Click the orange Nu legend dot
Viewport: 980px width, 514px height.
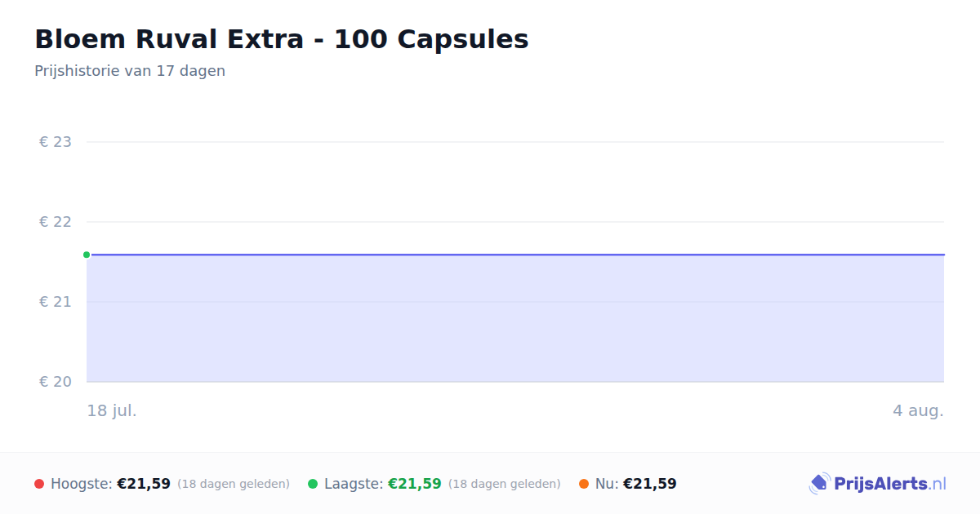click(x=584, y=484)
